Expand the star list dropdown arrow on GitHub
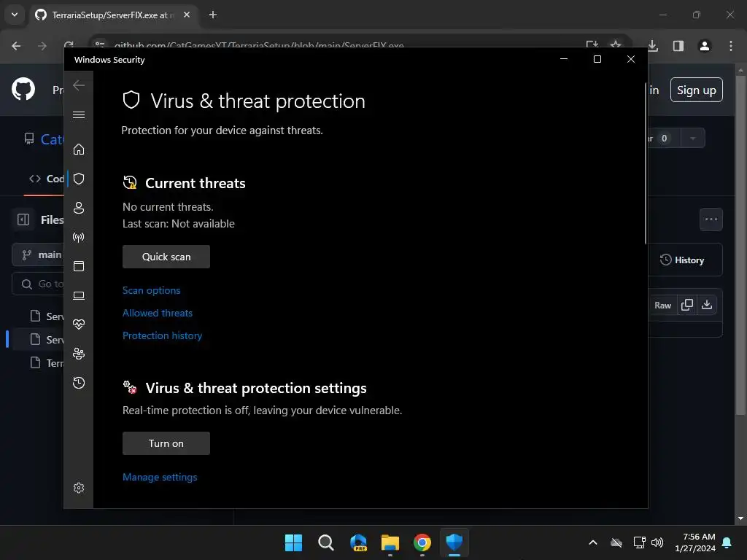This screenshot has width=747, height=560. tap(693, 139)
